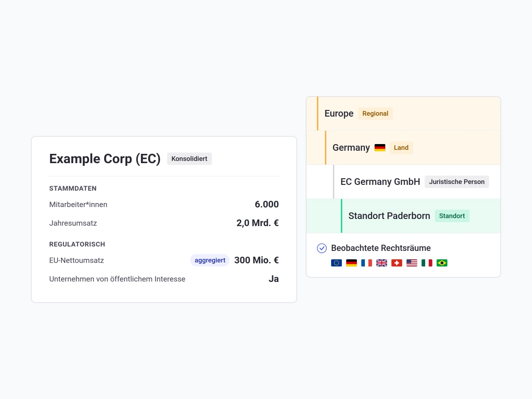532x399 pixels.
Task: Click the French flag icon
Action: [x=367, y=263]
